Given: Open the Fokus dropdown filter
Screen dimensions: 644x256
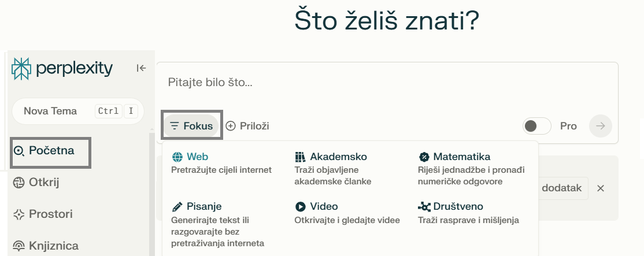Looking at the screenshot, I should (x=191, y=126).
